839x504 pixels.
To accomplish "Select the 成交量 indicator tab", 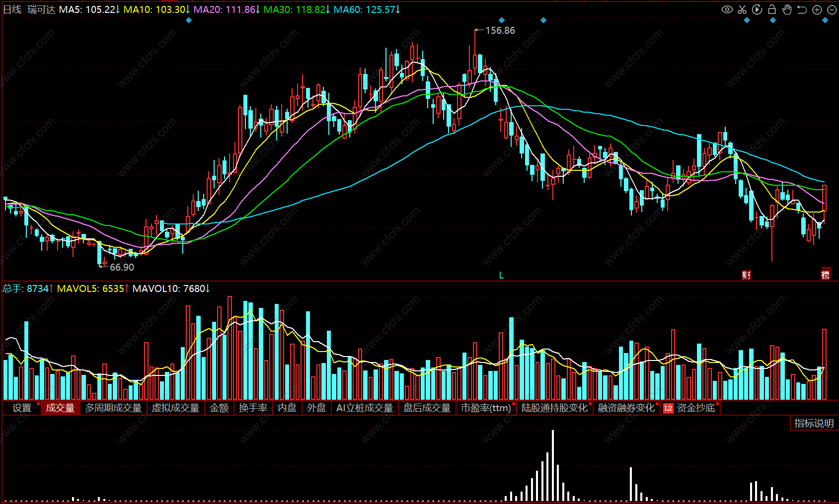I will (60, 408).
